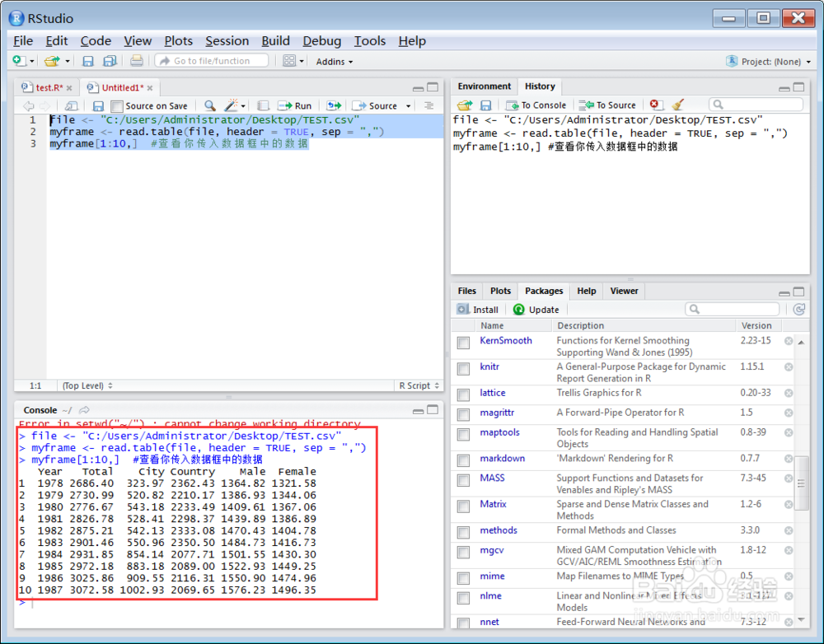
Task: Click the Run button
Action: pos(295,105)
